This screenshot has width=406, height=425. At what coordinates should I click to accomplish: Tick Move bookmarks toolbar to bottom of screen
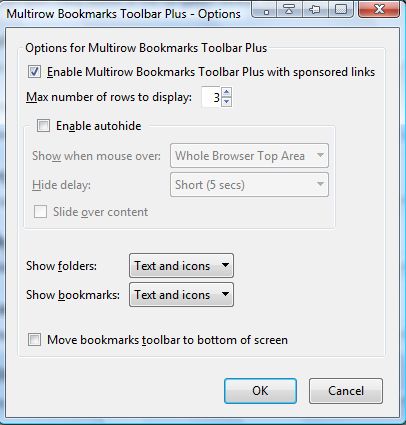tap(34, 340)
